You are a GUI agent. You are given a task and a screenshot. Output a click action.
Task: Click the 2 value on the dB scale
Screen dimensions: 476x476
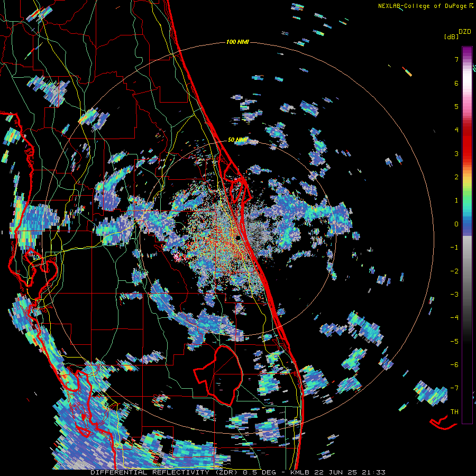tap(456, 177)
